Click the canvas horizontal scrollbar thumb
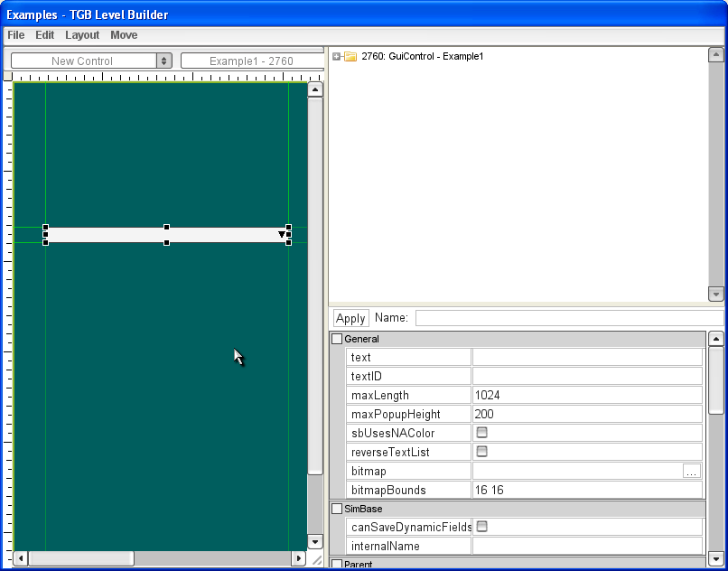 click(81, 558)
